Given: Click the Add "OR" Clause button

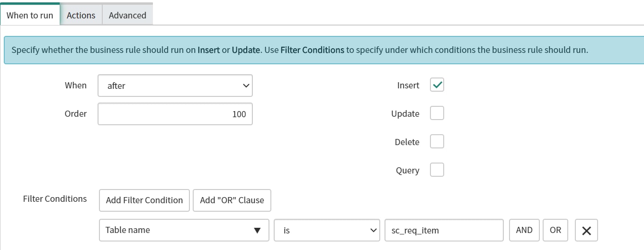Looking at the screenshot, I should [232, 200].
